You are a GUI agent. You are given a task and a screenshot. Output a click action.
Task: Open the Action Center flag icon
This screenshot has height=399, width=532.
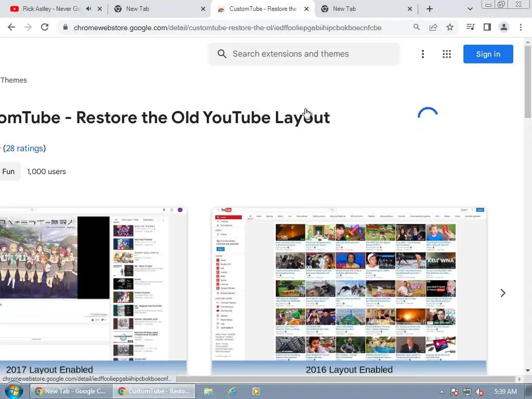click(454, 392)
